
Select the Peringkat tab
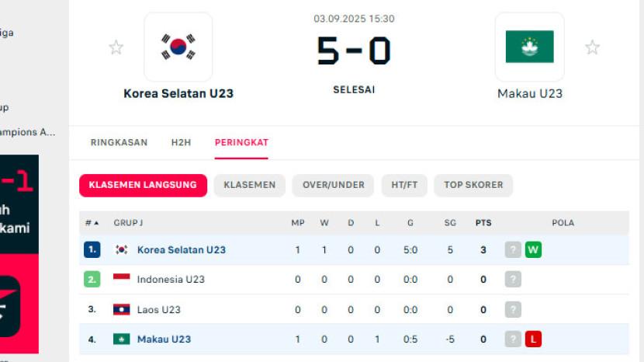[x=241, y=143]
